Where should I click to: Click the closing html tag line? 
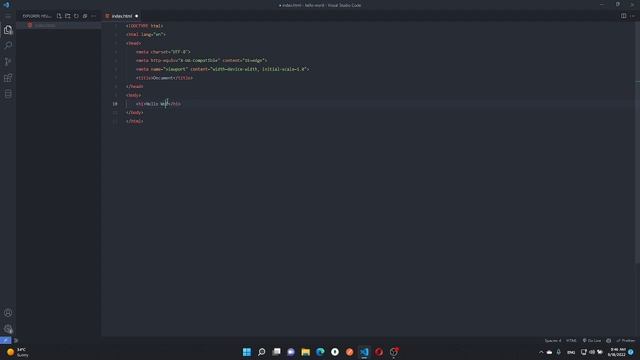pos(135,121)
